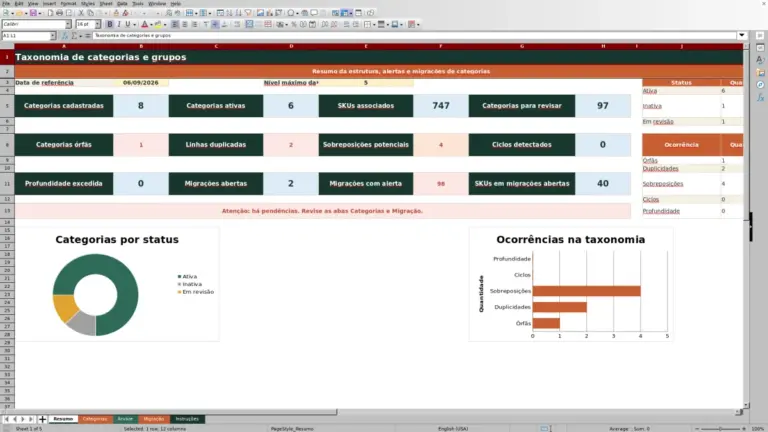Click the Format as Percent icon
768x432 pixels.
click(x=293, y=24)
